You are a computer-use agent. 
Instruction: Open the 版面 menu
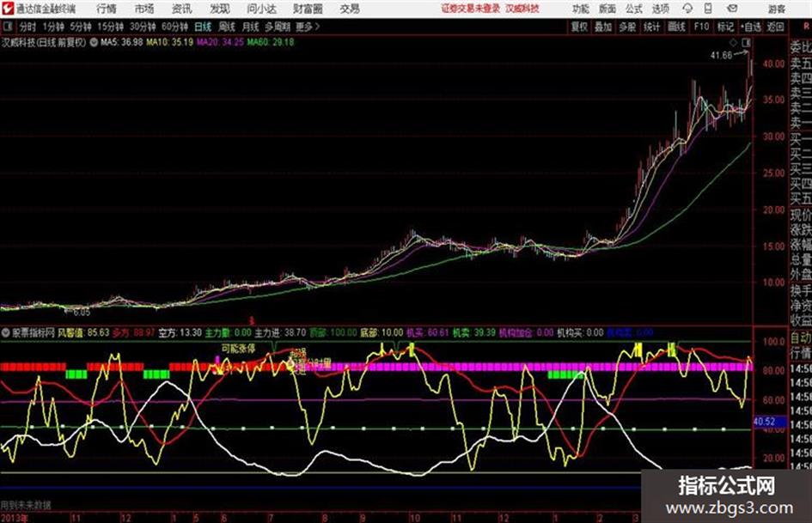tap(607, 9)
